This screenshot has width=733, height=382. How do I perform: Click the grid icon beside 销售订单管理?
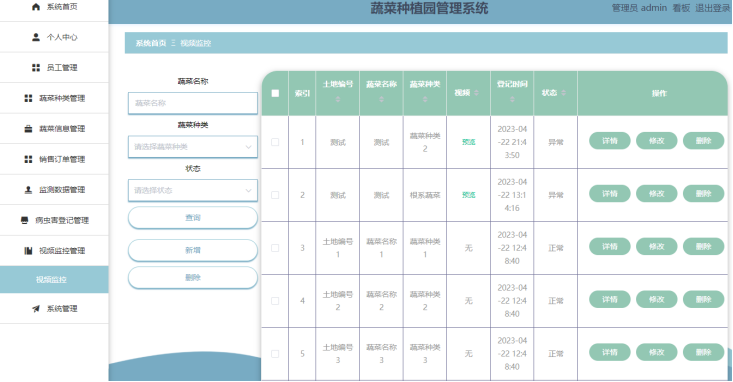tap(28, 159)
